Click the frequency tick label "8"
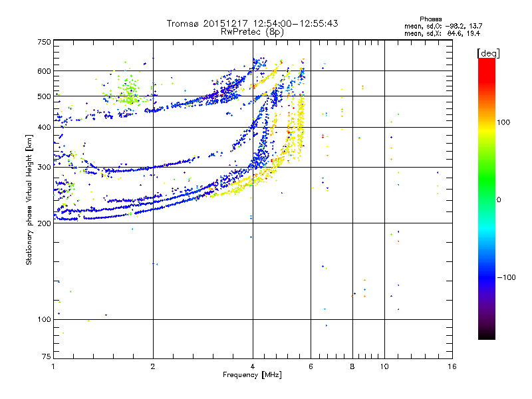Image resolution: width=532 pixels, height=399 pixels. 352,366
